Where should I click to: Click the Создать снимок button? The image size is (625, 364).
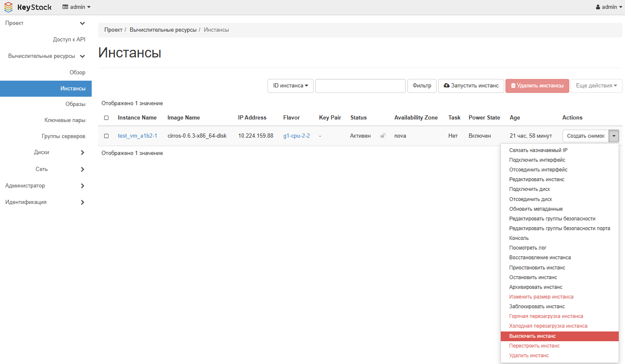click(x=585, y=136)
